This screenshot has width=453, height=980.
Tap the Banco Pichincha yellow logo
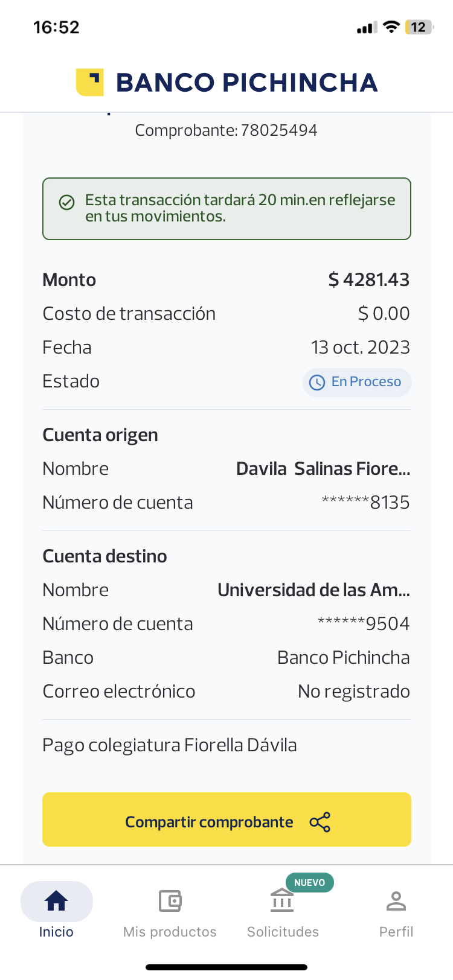click(x=89, y=82)
